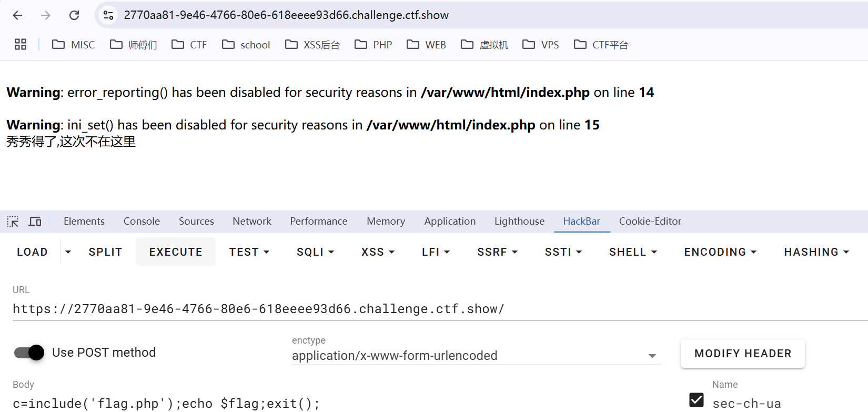Open the SQLI dropdown menu
The height and width of the screenshot is (412, 868).
click(x=315, y=252)
